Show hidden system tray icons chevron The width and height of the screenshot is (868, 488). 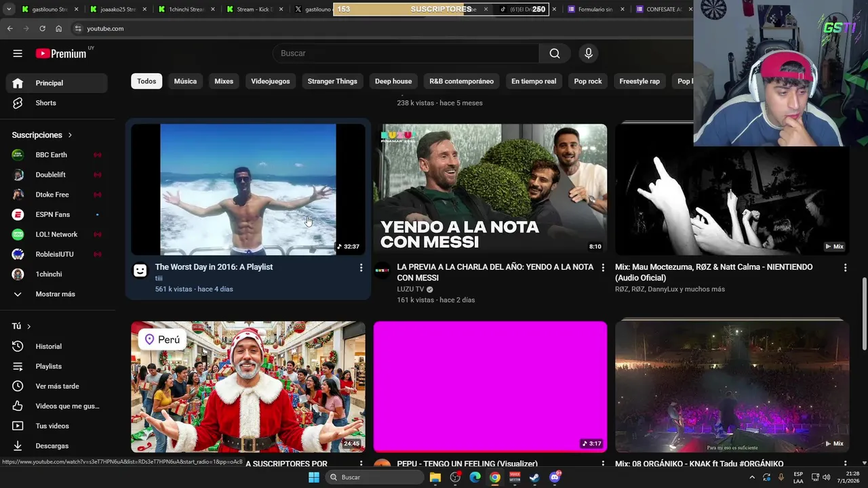tap(752, 477)
